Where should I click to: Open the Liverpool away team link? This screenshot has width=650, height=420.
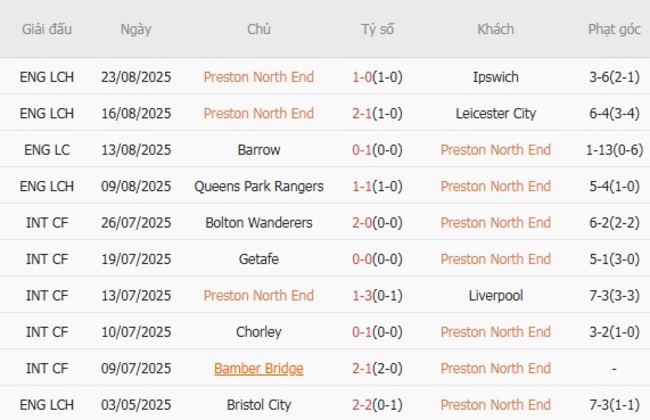(x=495, y=295)
